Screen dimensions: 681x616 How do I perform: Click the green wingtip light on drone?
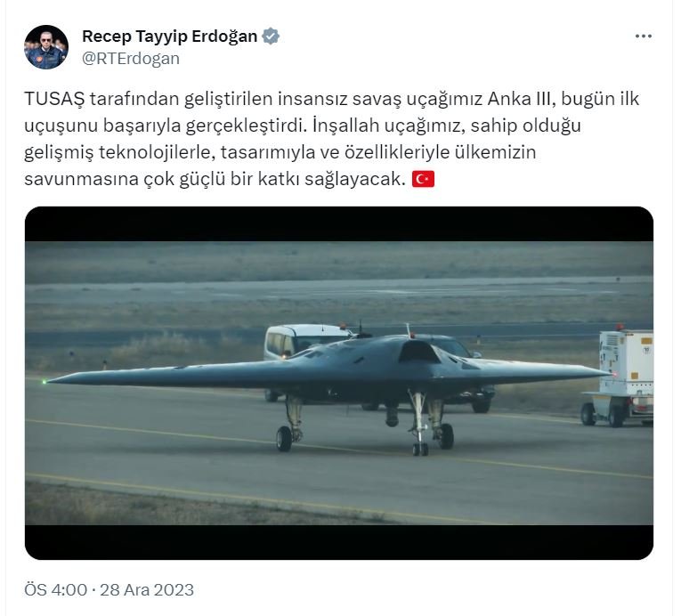(45, 382)
